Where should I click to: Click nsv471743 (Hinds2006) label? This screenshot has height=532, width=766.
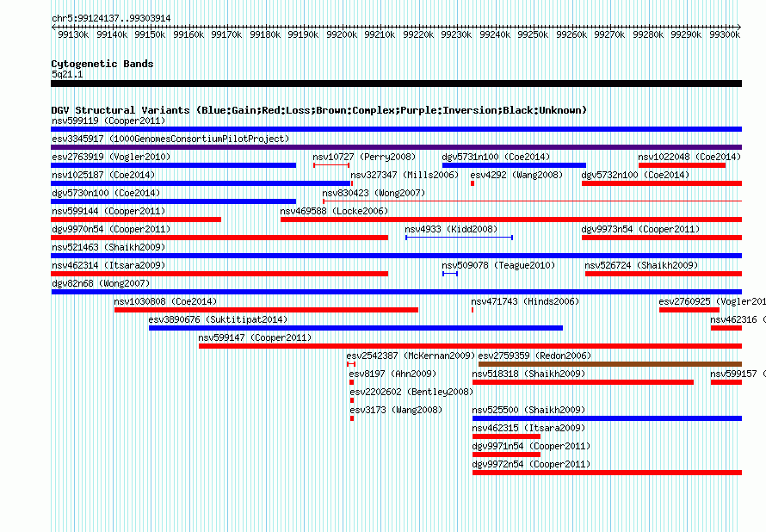tap(525, 301)
